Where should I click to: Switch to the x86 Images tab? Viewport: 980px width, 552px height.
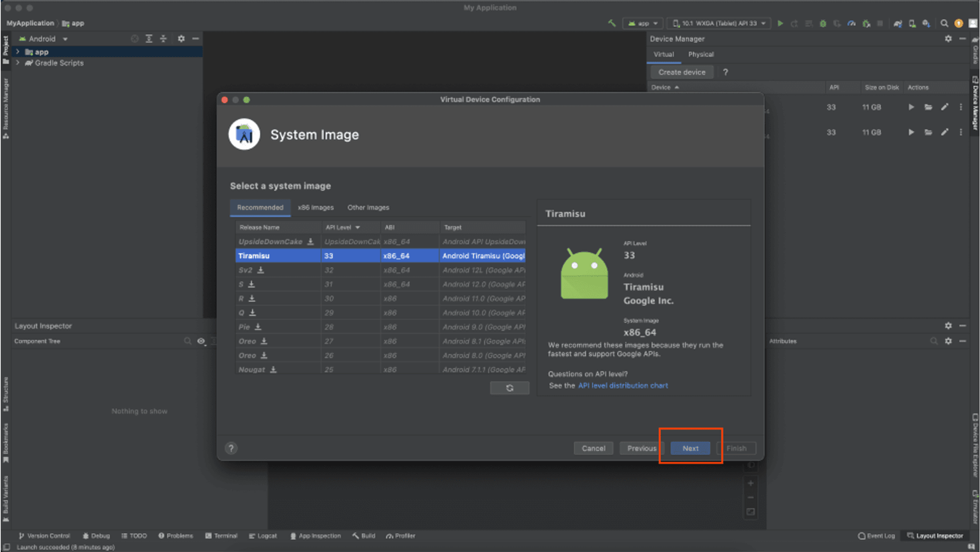coord(315,207)
